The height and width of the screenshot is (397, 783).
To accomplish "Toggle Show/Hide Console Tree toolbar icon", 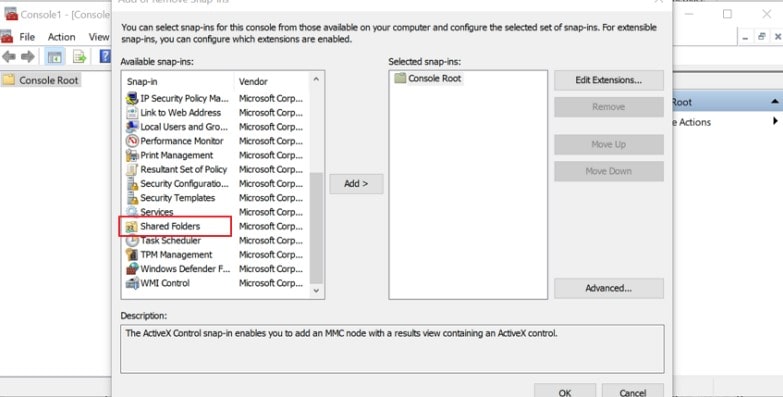I will [54, 56].
